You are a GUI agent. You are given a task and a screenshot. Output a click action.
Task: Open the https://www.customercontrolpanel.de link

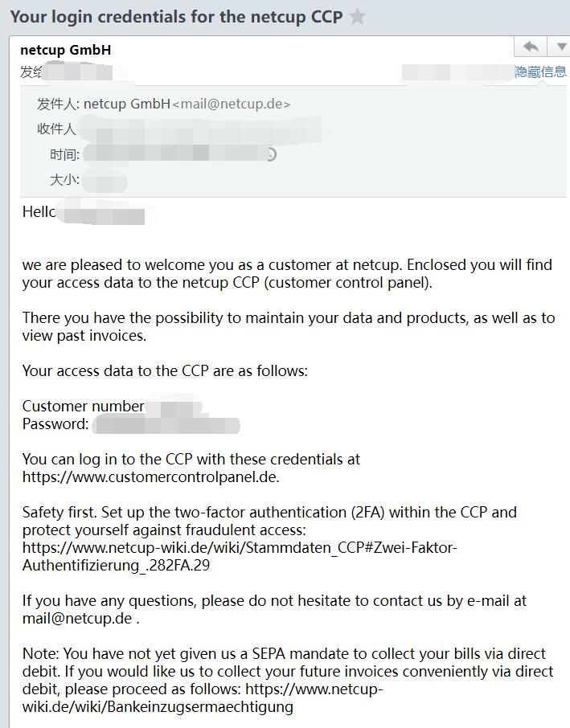coord(150,476)
